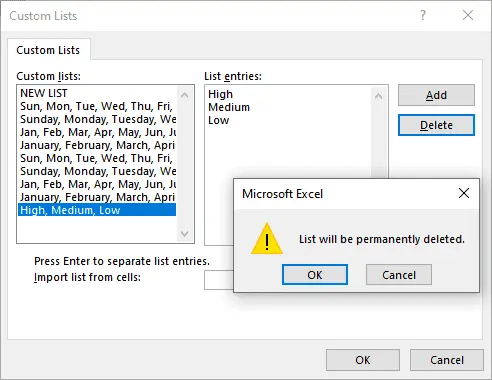Select the High, Medium, Low list
The width and height of the screenshot is (492, 380).
(97, 210)
